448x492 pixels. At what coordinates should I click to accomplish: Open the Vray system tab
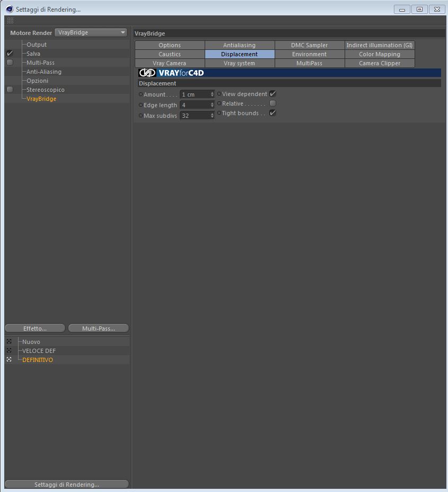coord(240,63)
